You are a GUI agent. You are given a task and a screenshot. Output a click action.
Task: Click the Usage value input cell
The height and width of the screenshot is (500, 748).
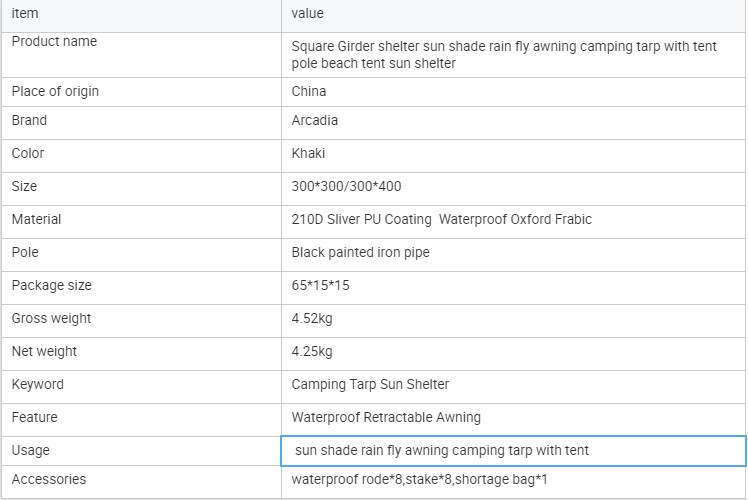tap(513, 451)
